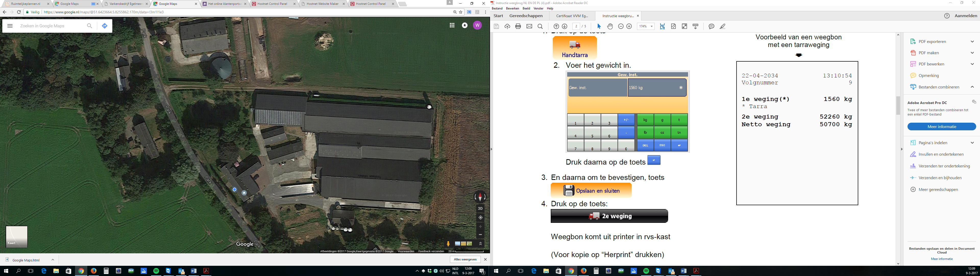980x276 pixels.
Task: Open the Opmerking tool in the side panel
Action: [929, 75]
